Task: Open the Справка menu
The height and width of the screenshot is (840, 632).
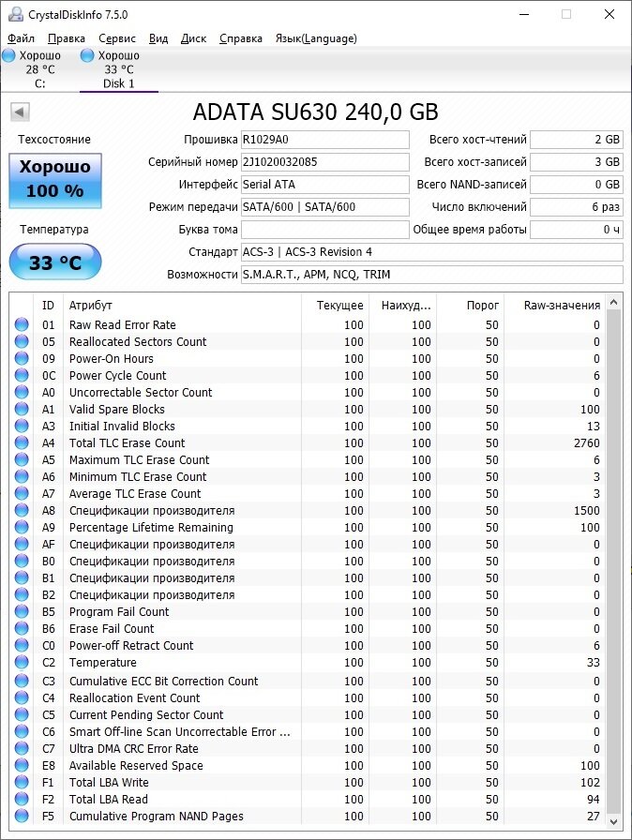Action: [240, 38]
